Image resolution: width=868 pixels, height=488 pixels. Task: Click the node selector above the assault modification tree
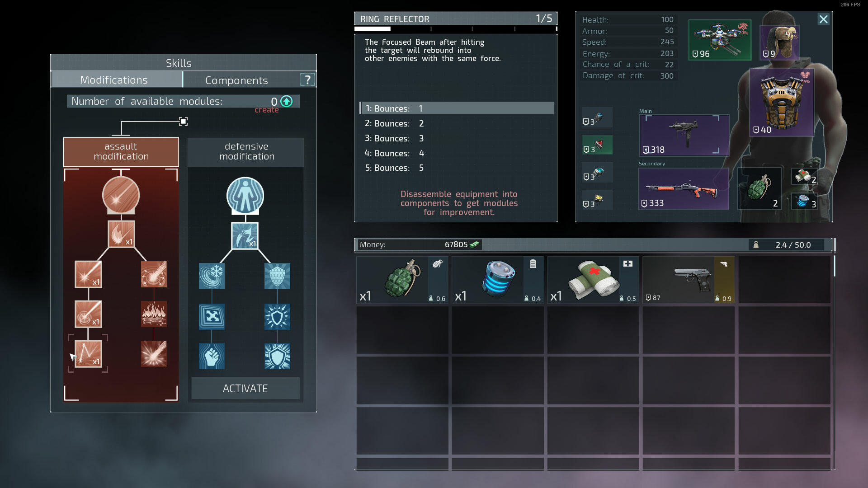(x=183, y=121)
